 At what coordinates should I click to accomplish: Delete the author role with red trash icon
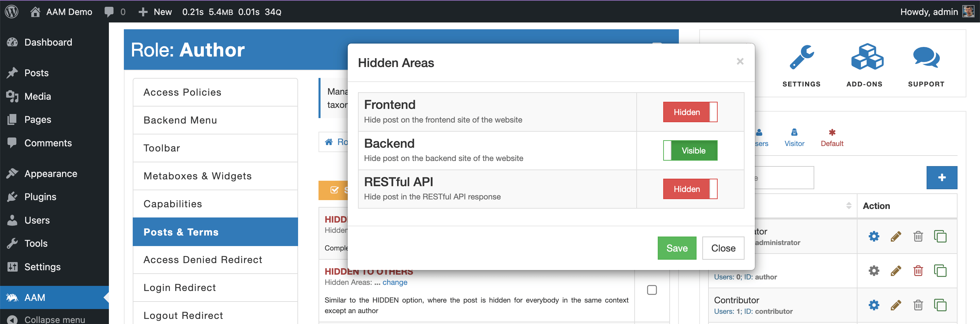click(x=918, y=270)
